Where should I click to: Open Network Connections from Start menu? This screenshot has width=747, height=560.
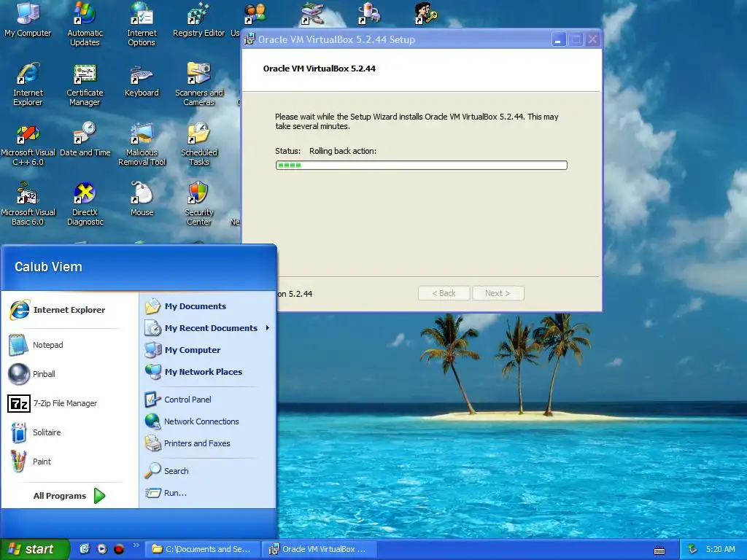pyautogui.click(x=207, y=421)
